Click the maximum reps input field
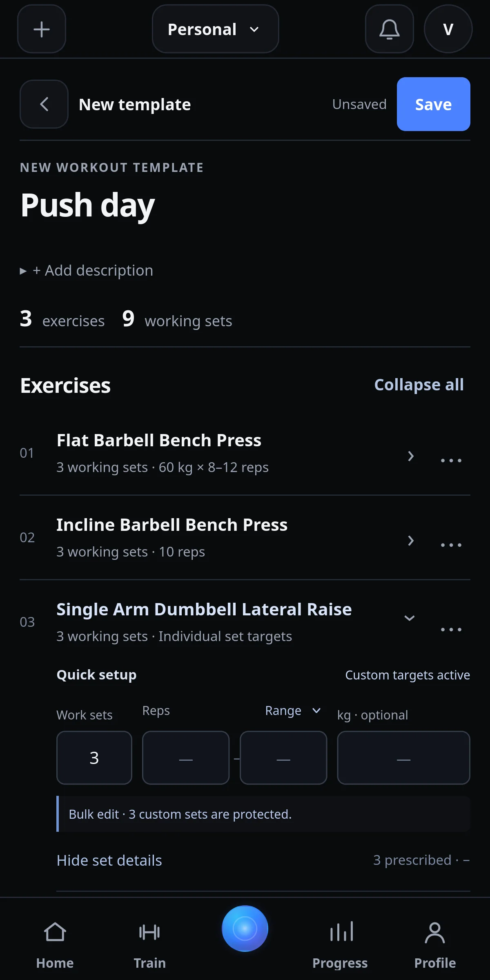The height and width of the screenshot is (980, 490). point(283,757)
